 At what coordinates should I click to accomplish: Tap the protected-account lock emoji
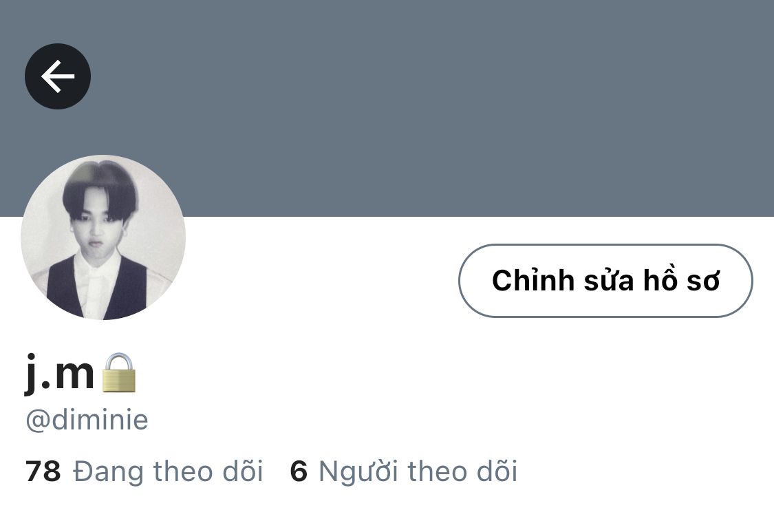coord(118,373)
